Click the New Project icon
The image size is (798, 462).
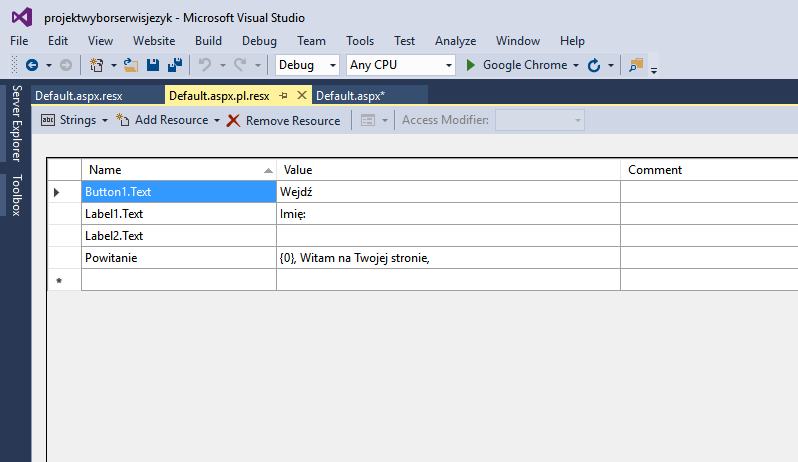click(x=96, y=65)
